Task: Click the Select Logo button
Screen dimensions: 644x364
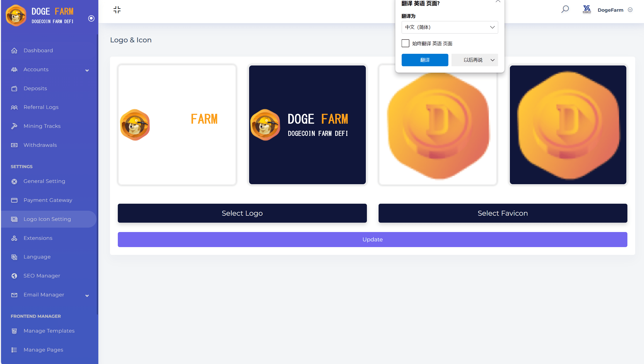Action: pyautogui.click(x=242, y=213)
